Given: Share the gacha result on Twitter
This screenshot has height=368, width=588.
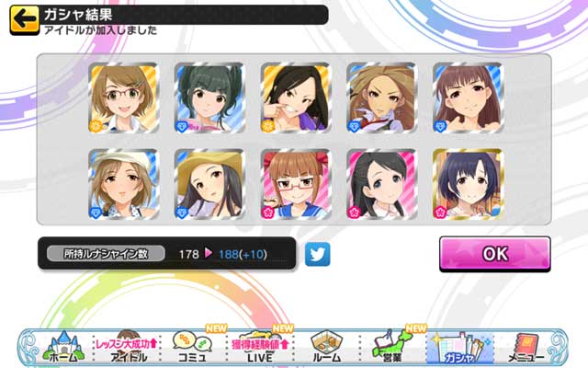Looking at the screenshot, I should (x=317, y=254).
